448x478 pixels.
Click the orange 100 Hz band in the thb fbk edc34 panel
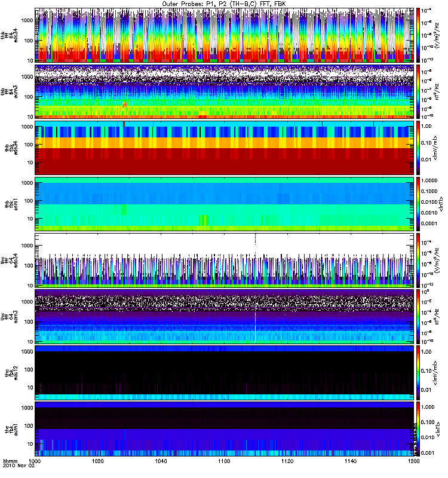(225, 143)
